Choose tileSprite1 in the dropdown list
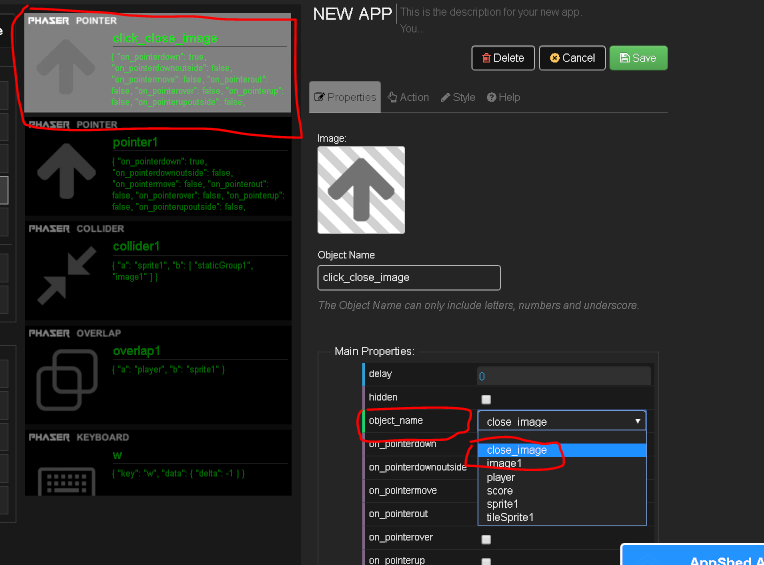The width and height of the screenshot is (764, 565). 562,517
